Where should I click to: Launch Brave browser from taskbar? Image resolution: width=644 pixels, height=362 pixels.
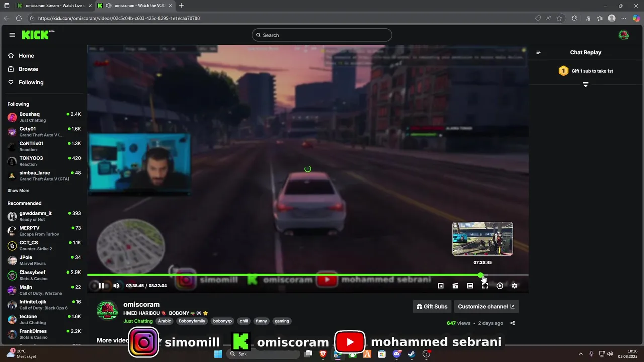(323, 354)
